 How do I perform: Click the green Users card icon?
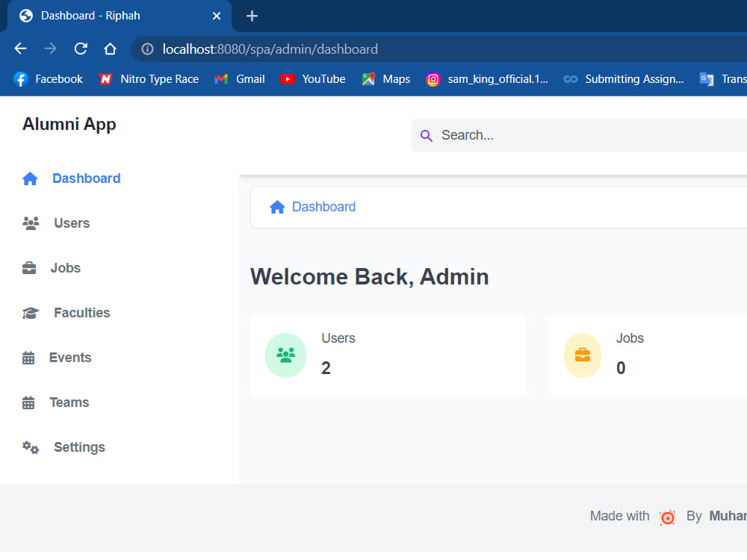(x=285, y=355)
